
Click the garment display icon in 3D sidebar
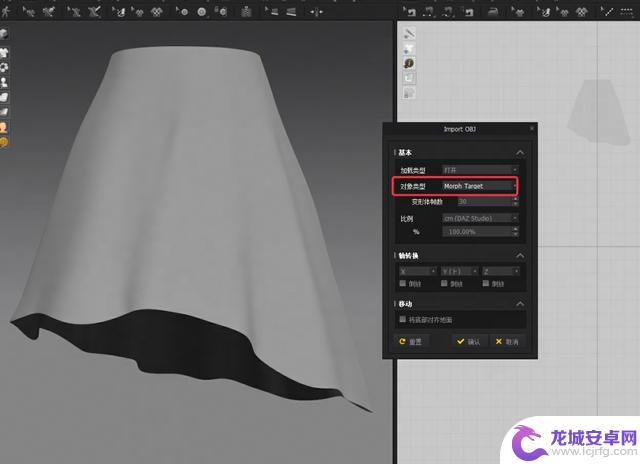pos(4,52)
